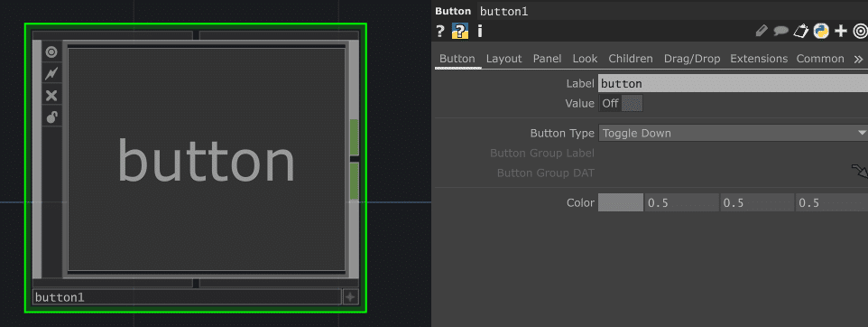Click the Label text field containing 'button'

(x=733, y=84)
